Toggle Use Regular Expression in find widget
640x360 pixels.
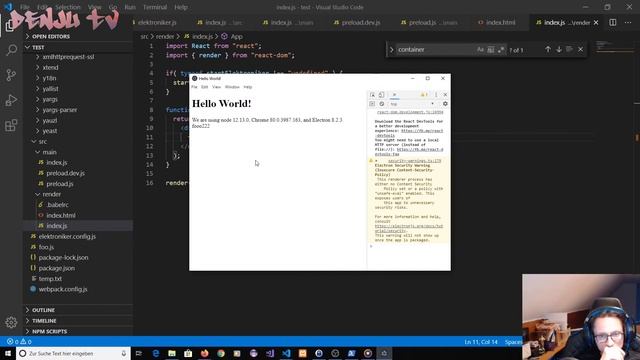coord(501,50)
